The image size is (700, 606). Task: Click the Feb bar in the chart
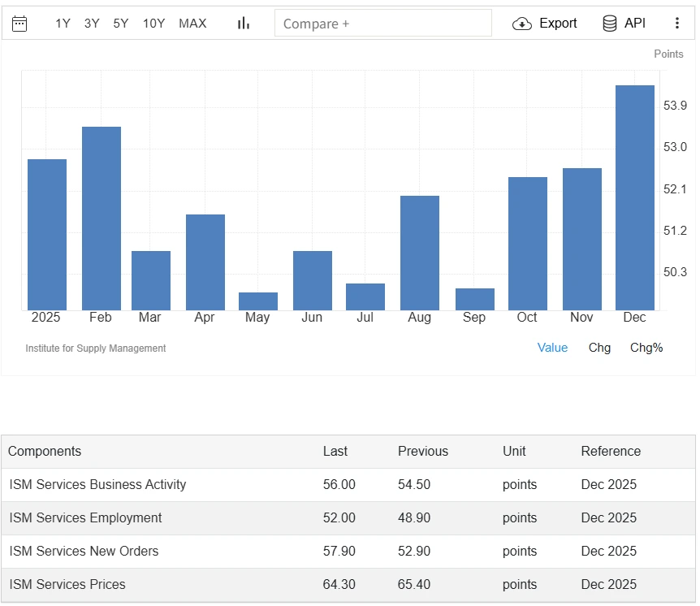point(102,219)
